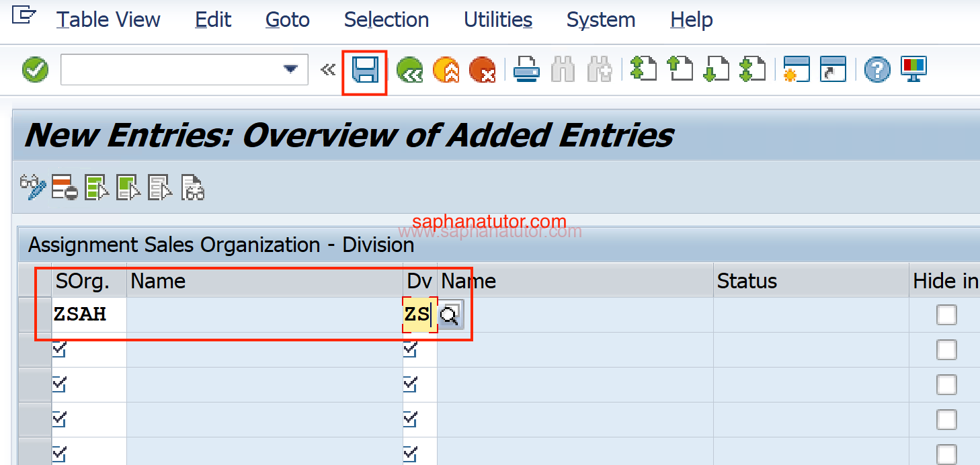Go to Next Page using the single-down-arrow icon

coord(716,69)
